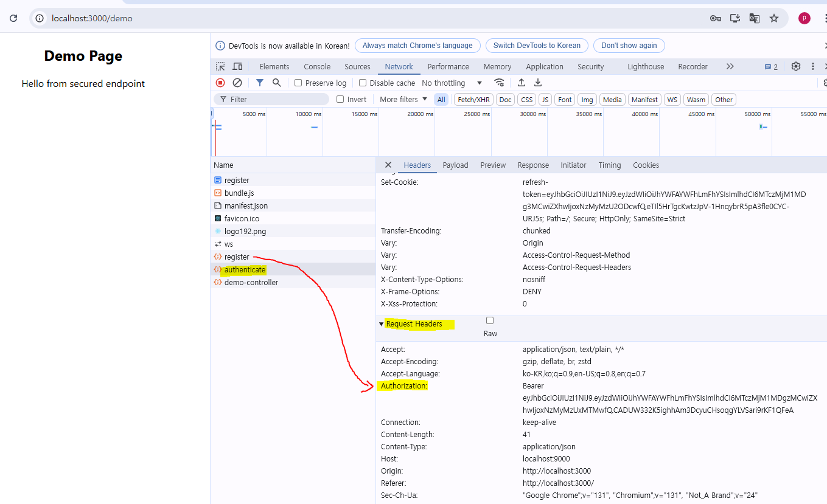Viewport: 827px width, 504px height.
Task: Click the 5000 ms timeline overview marker
Action: point(254,114)
